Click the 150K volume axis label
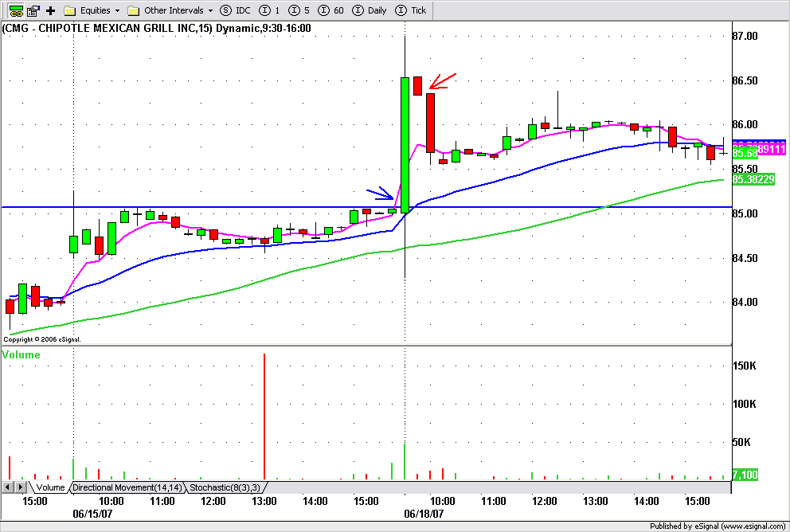 click(744, 366)
